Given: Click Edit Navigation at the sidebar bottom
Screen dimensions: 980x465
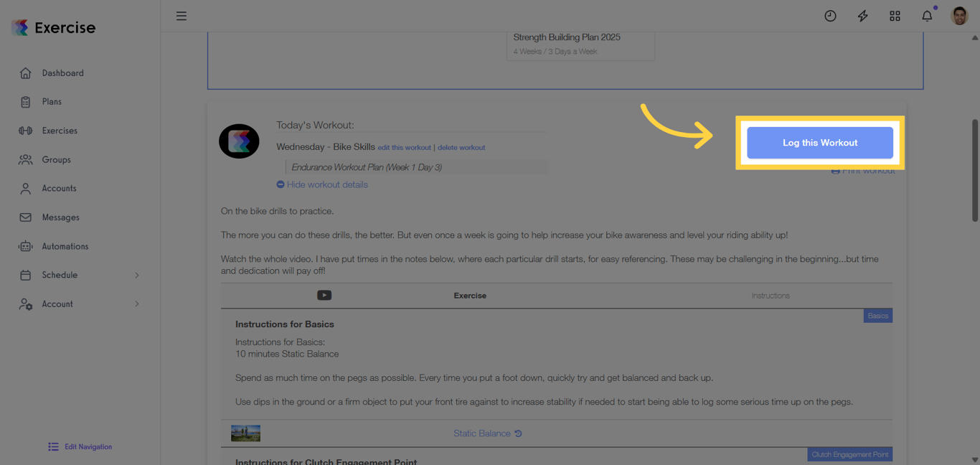Looking at the screenshot, I should click(x=80, y=446).
